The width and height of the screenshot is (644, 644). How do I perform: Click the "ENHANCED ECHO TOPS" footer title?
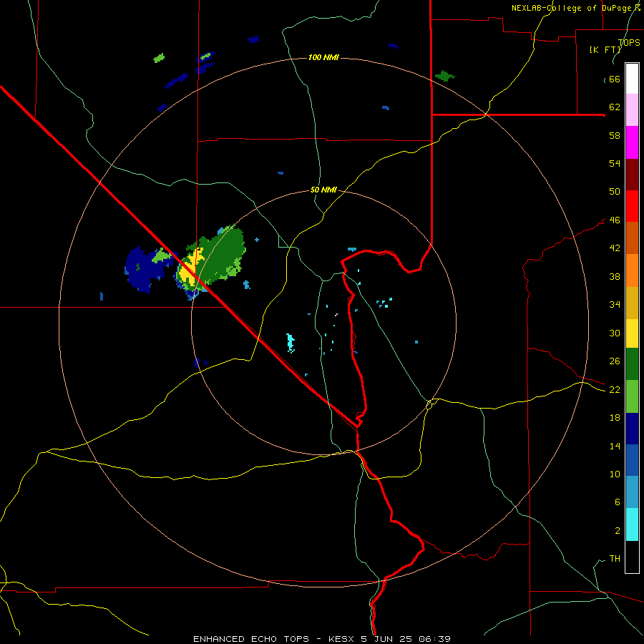[x=251, y=639]
